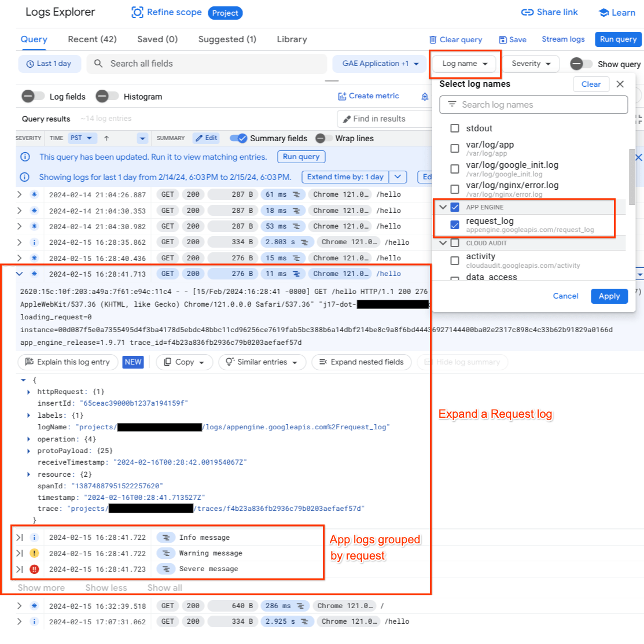Image resolution: width=644 pixels, height=644 pixels.
Task: Click in the Search all fields box
Action: tap(207, 64)
